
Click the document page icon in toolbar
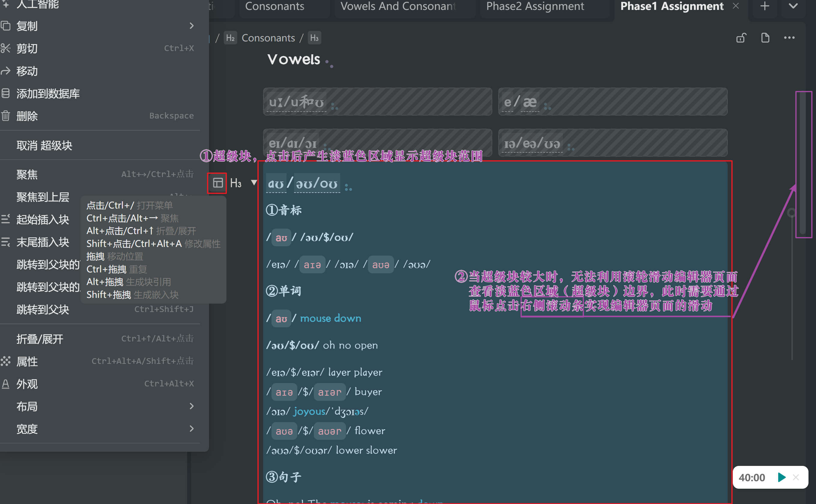[765, 38]
